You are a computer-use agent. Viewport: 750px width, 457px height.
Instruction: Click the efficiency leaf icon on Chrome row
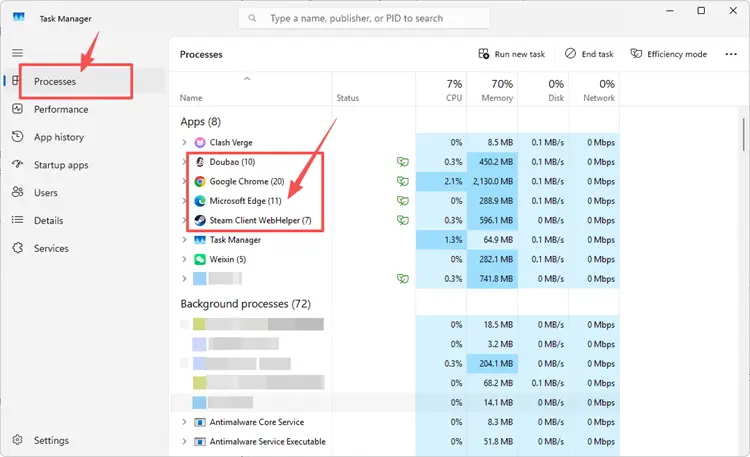click(x=403, y=181)
